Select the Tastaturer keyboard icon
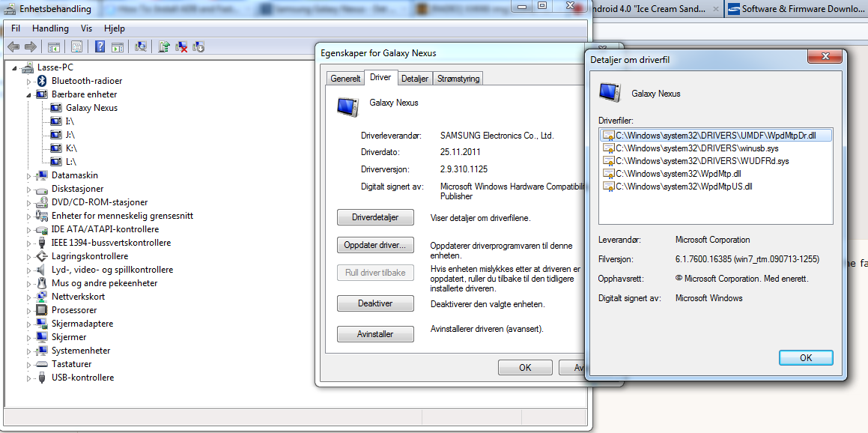 tap(41, 364)
